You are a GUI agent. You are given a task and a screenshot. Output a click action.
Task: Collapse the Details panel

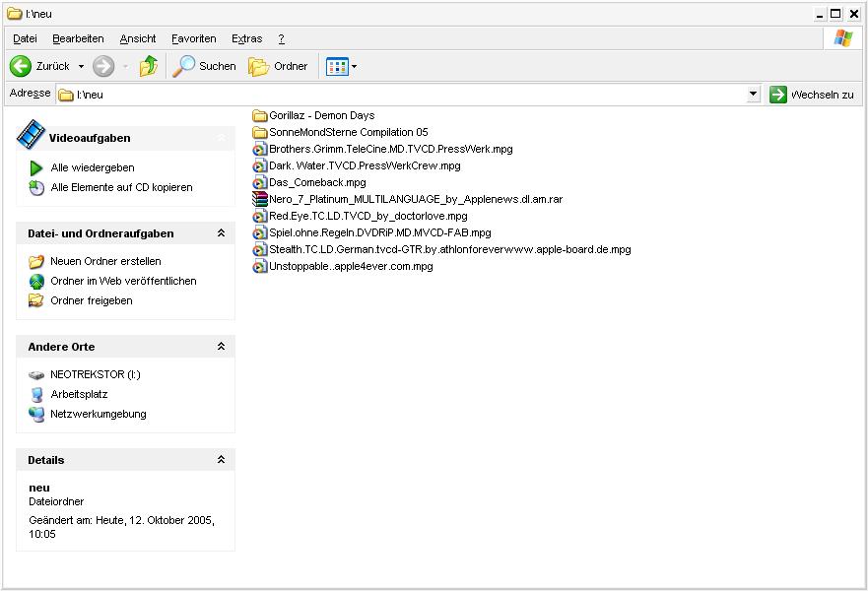[221, 460]
